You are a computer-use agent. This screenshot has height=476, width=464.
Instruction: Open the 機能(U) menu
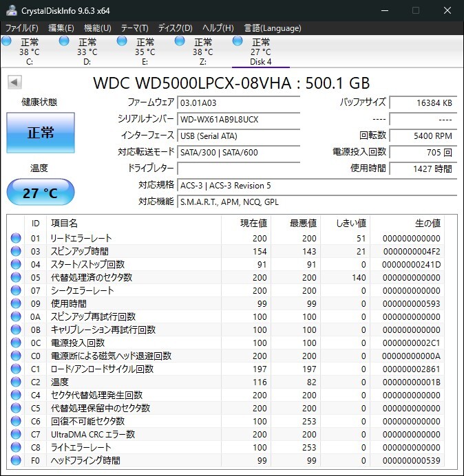pos(98,28)
